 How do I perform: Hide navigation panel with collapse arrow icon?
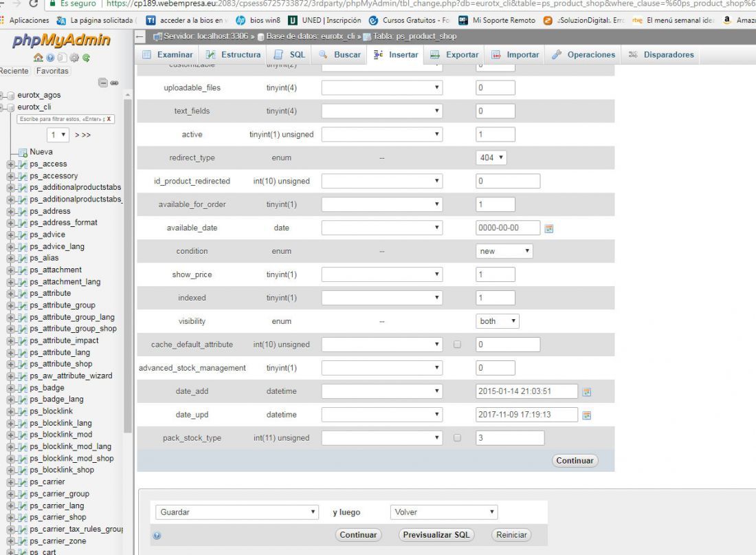coord(140,36)
